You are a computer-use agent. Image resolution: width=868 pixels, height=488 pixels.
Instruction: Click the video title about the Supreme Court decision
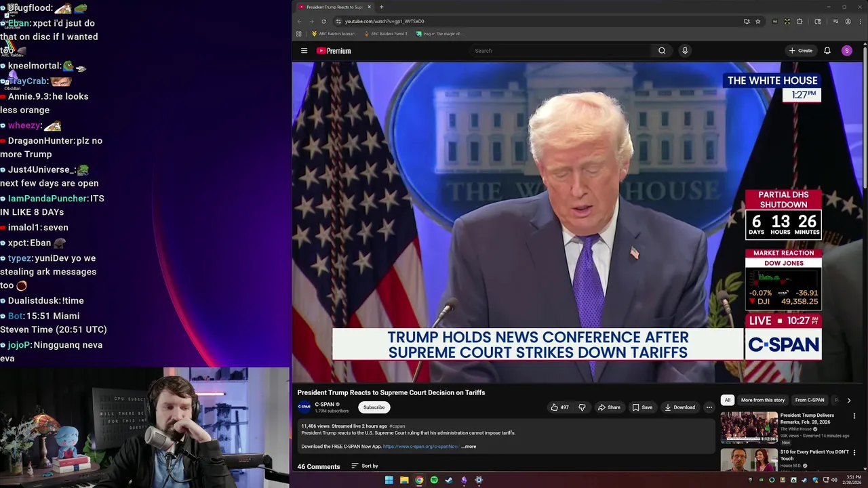pyautogui.click(x=391, y=392)
